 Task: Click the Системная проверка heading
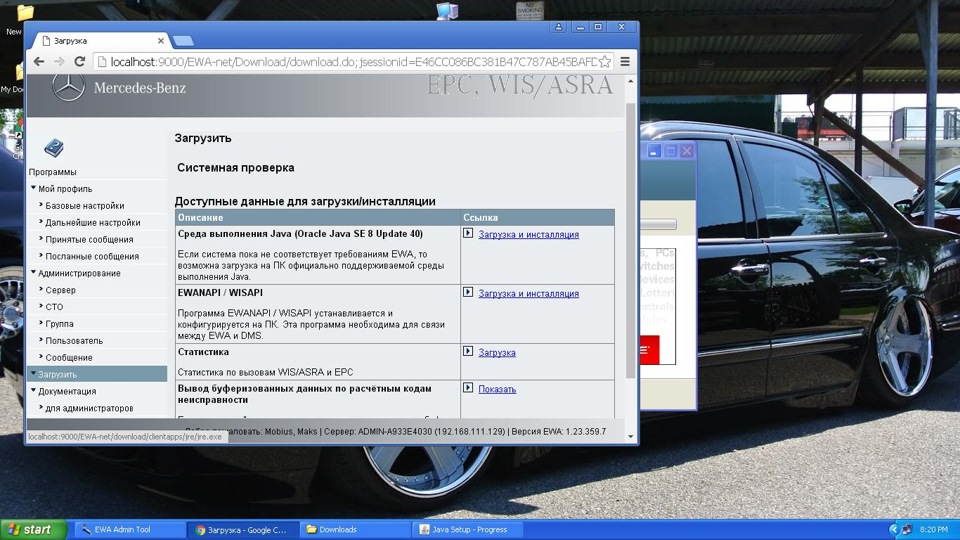pos(236,168)
